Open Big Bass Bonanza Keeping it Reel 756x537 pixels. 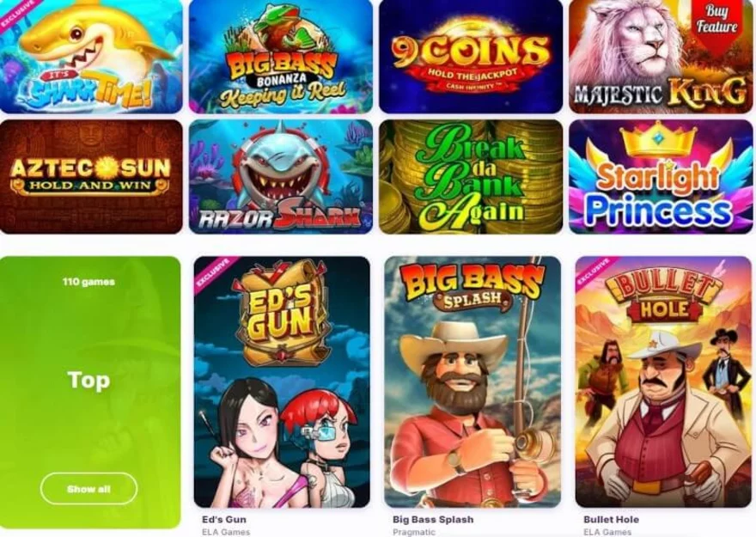281,57
